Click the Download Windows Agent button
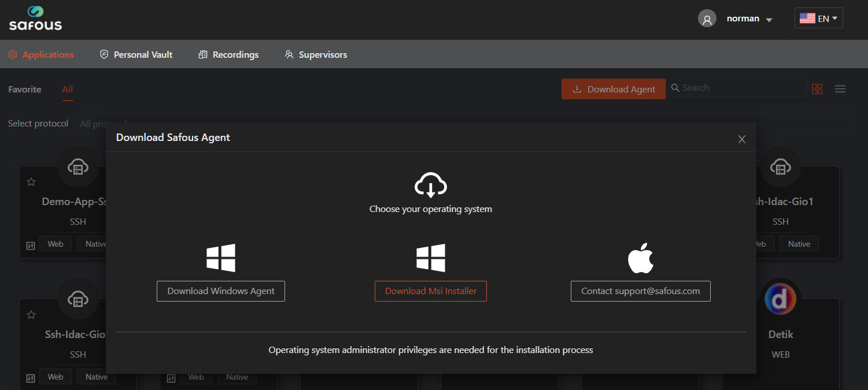 click(221, 291)
